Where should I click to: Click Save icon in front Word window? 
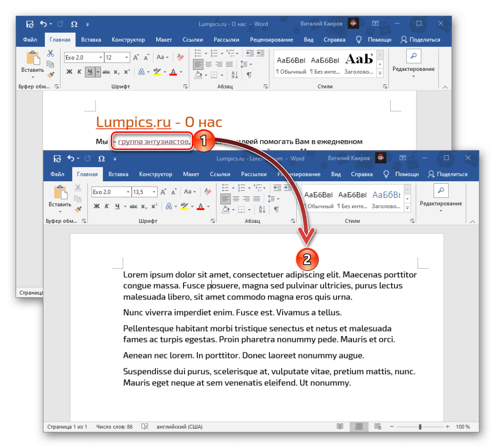[57, 159]
